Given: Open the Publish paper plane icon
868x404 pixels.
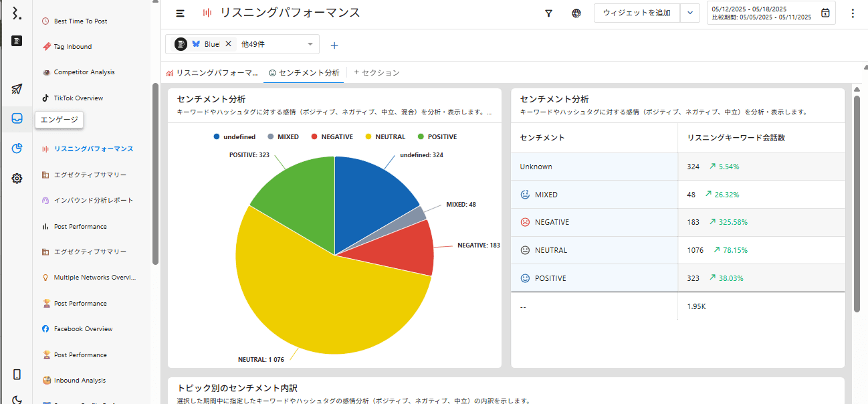Looking at the screenshot, I should click(x=17, y=89).
